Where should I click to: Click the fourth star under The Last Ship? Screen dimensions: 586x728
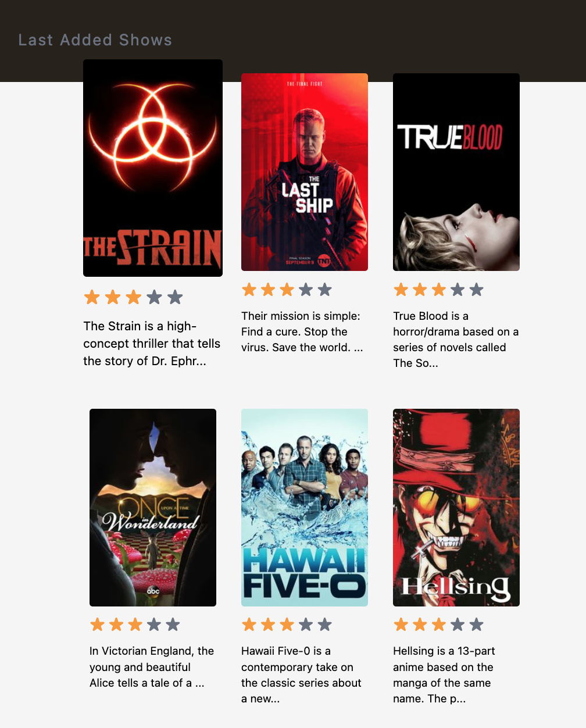coord(306,290)
